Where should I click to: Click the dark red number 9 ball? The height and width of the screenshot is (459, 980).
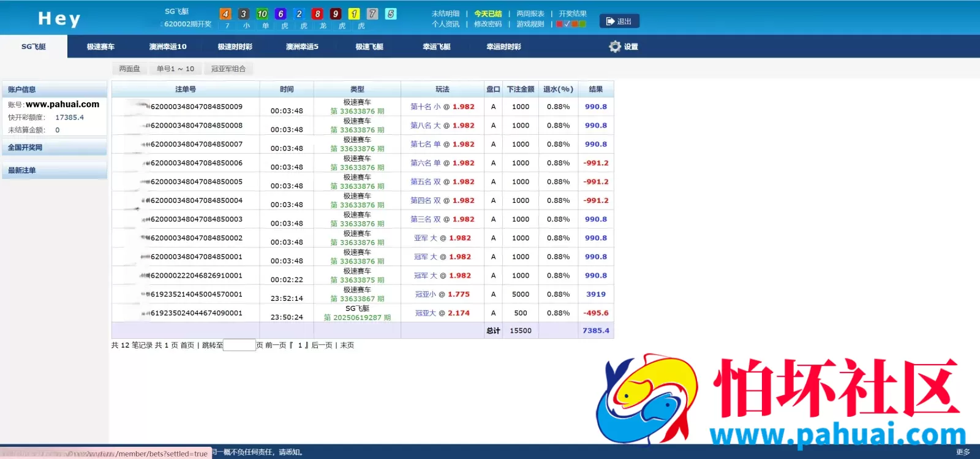coord(336,13)
